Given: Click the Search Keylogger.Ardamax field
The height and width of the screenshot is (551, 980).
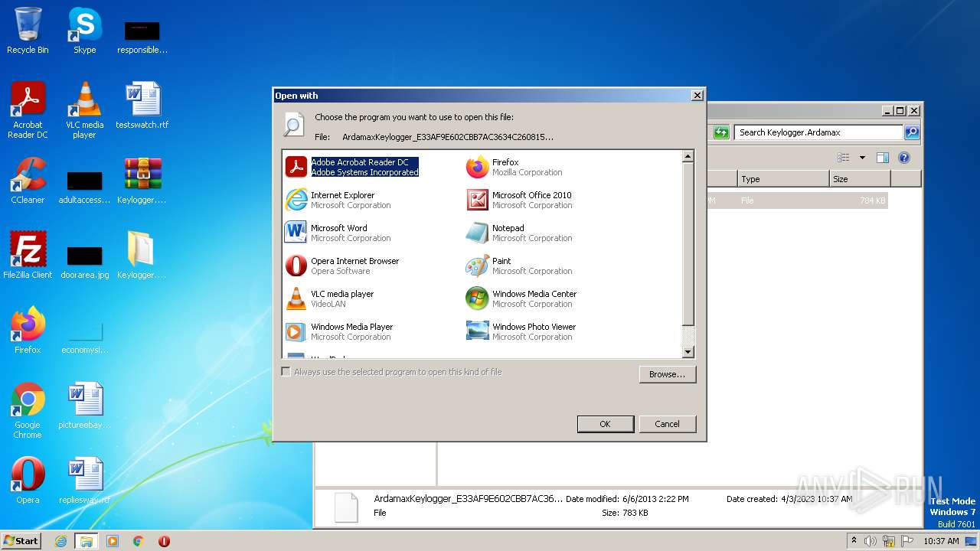Looking at the screenshot, I should [x=818, y=132].
